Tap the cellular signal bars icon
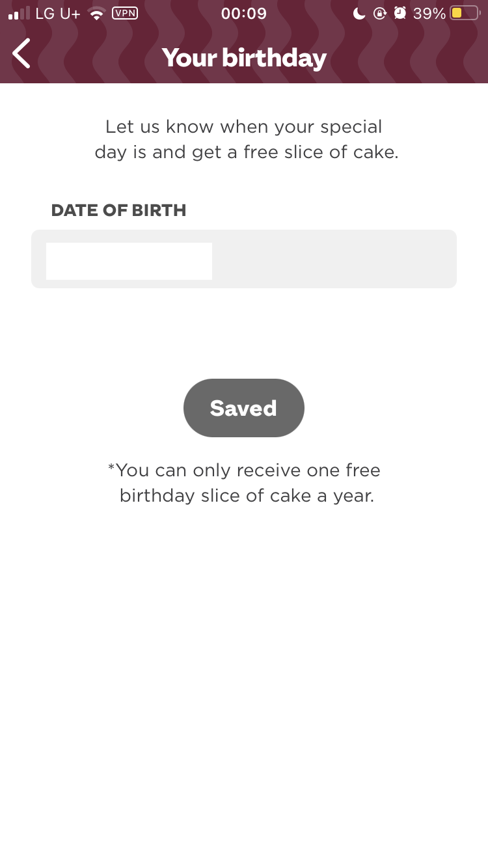This screenshot has height=868, width=488. [19, 13]
